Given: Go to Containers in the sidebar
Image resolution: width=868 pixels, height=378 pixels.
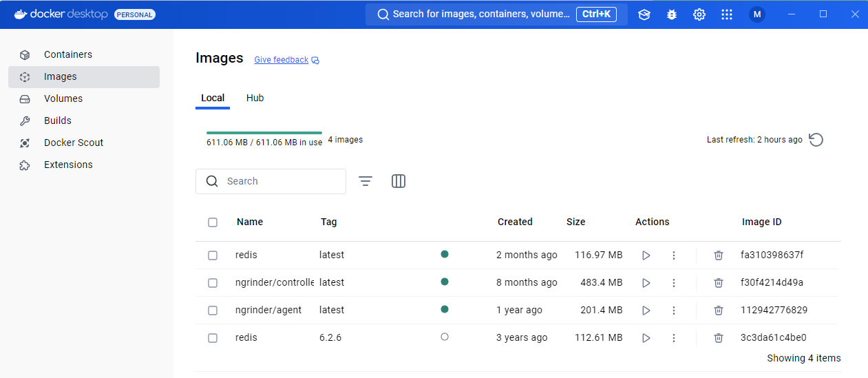Looking at the screenshot, I should click(x=84, y=54).
